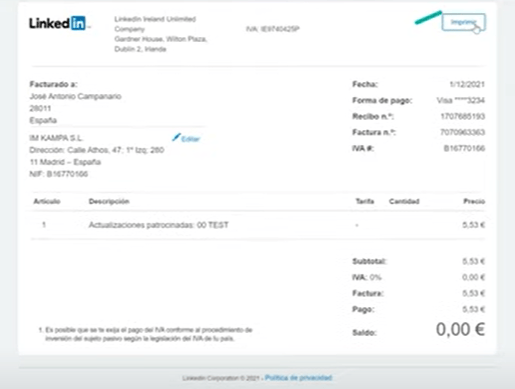Click the Subtotal amount 5,53 €

(473, 261)
